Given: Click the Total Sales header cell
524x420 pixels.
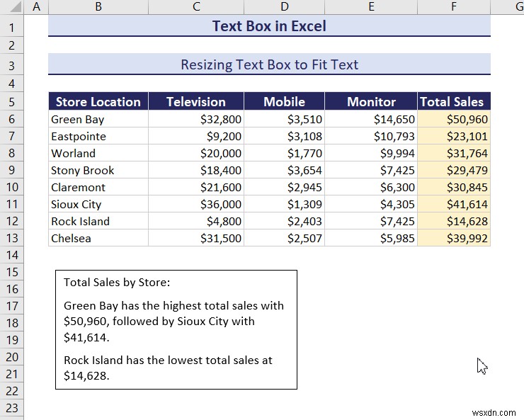Looking at the screenshot, I should click(454, 101).
